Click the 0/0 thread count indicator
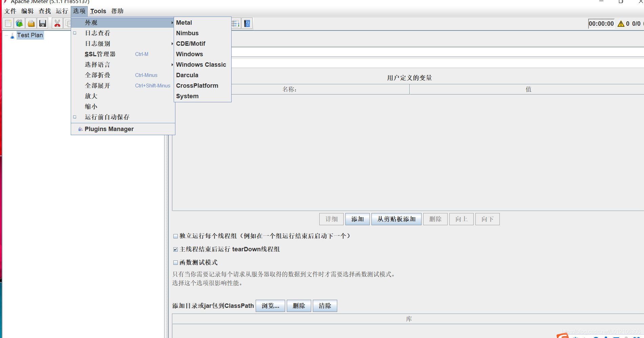The image size is (644, 338). 636,24
